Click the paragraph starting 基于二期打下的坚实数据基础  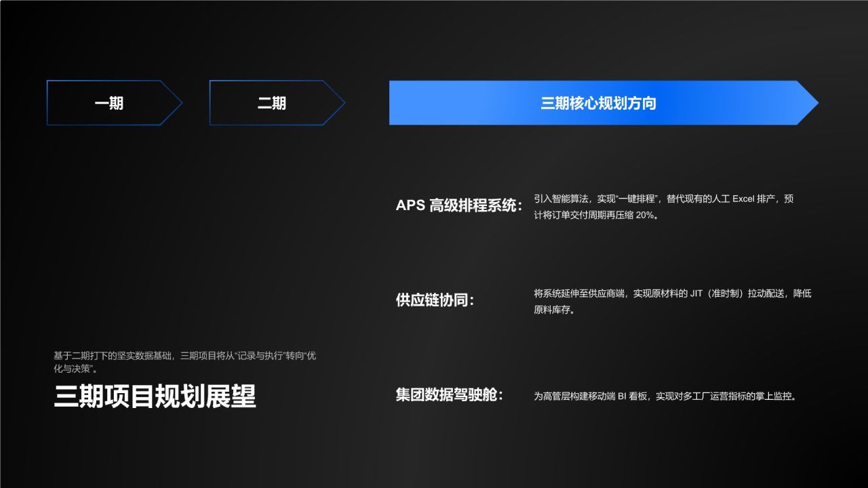(x=184, y=362)
